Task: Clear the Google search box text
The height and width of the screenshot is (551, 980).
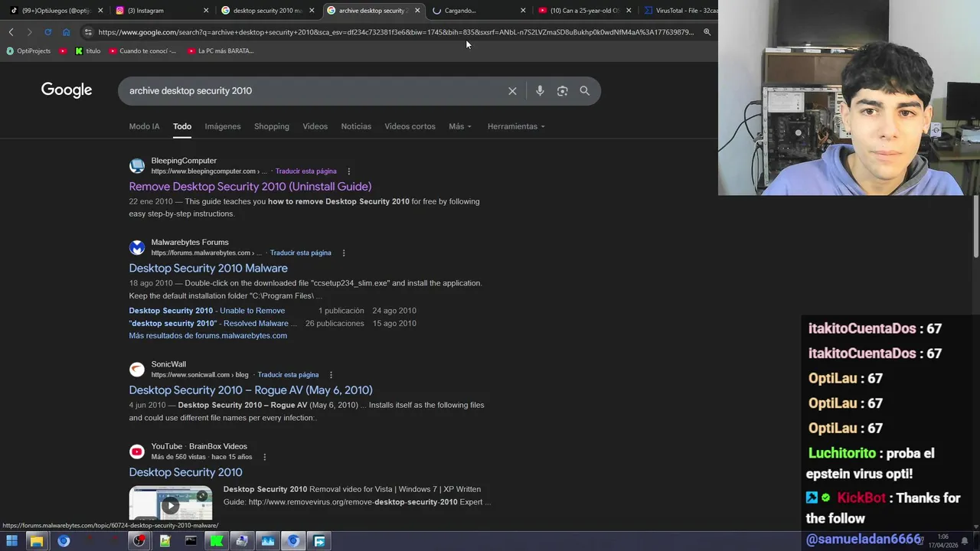Action: [512, 91]
